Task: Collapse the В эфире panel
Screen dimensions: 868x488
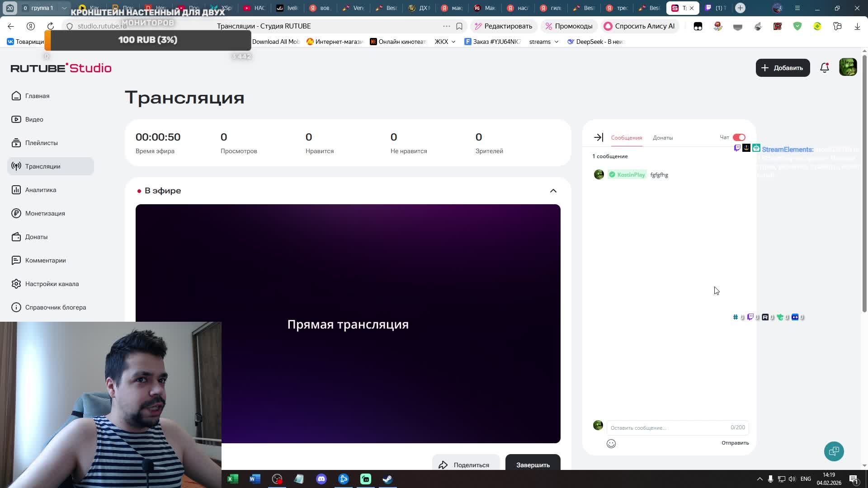Action: pyautogui.click(x=553, y=190)
